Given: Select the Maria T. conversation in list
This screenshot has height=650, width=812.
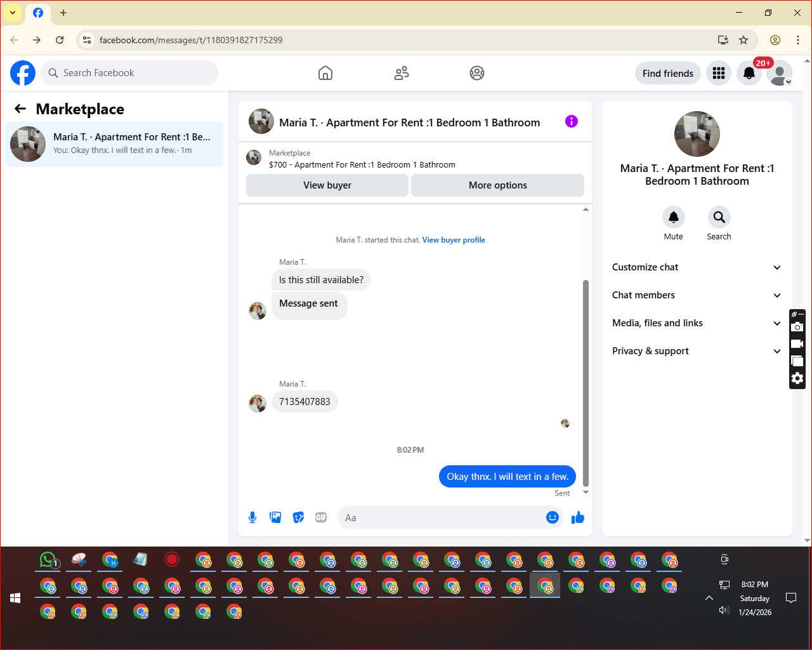Looking at the screenshot, I should pos(114,144).
